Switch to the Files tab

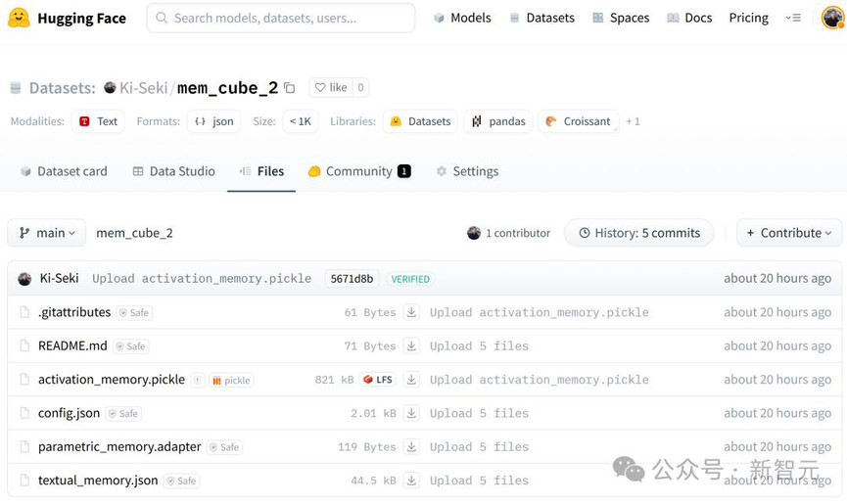point(261,171)
